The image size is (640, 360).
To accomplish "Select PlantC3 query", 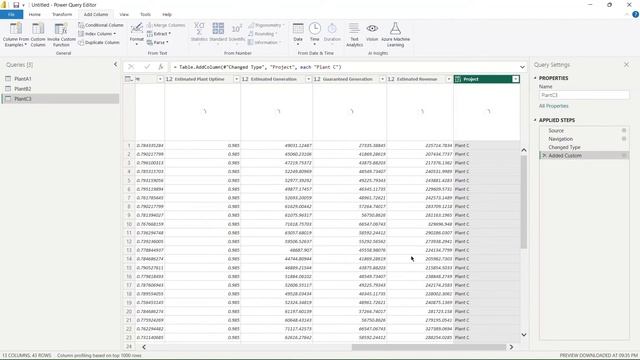I will tap(60, 99).
